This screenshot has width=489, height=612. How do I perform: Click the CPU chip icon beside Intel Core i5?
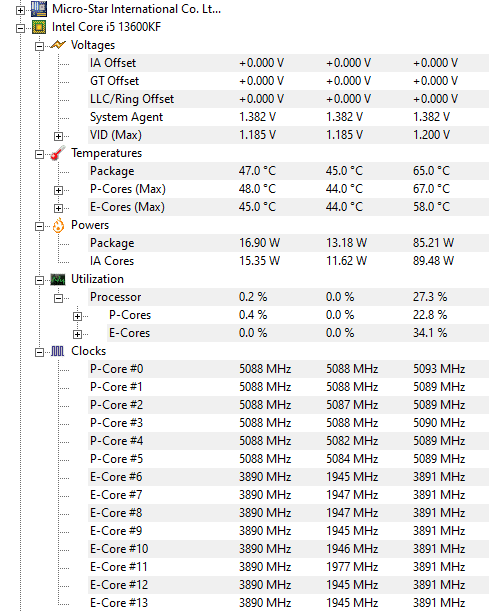pyautogui.click(x=39, y=27)
